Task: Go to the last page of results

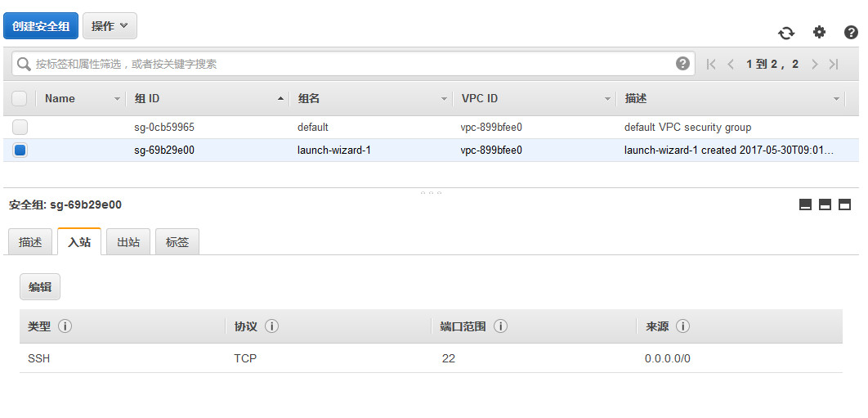Action: click(834, 64)
